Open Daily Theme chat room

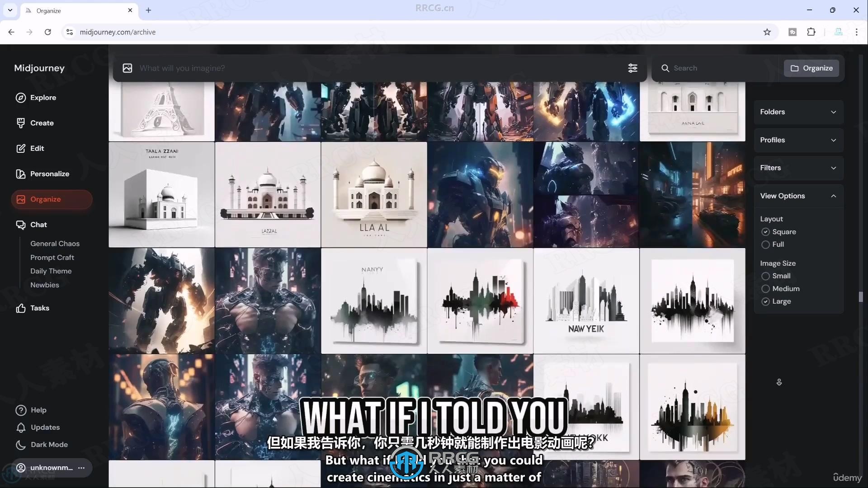tap(51, 271)
